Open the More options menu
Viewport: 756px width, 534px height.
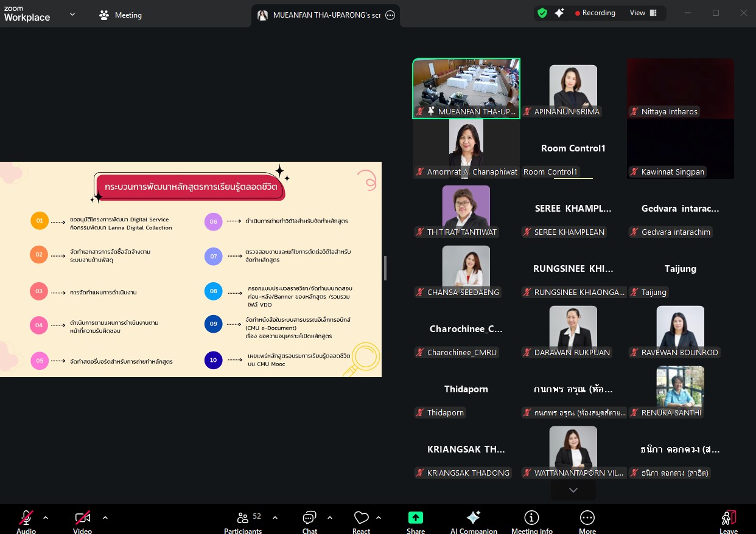point(587,522)
